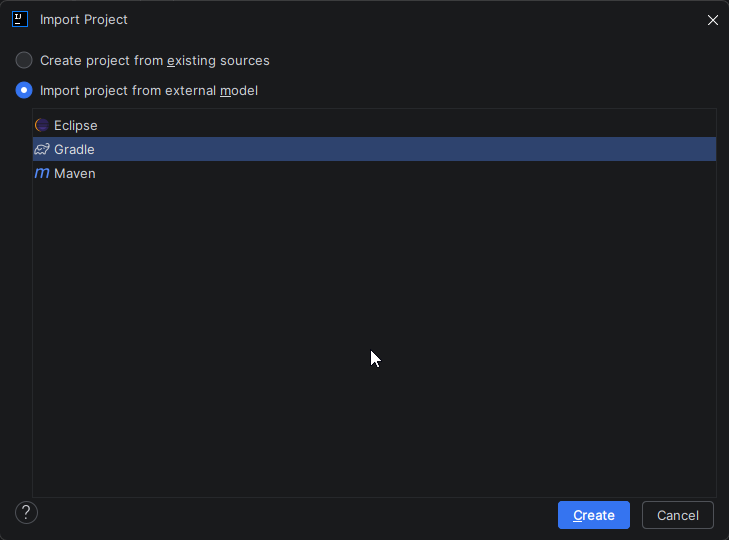
Task: Select 'Create project from existing sources' radio button
Action: tap(24, 60)
